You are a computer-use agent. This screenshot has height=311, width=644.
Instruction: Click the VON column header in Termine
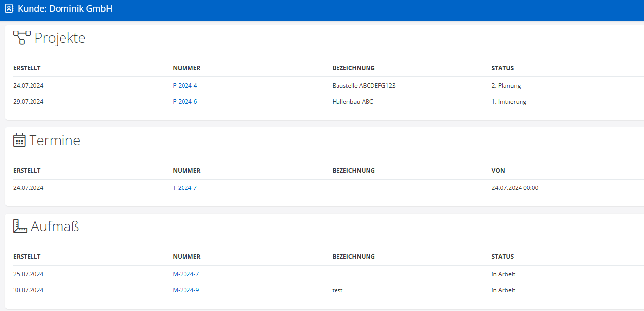498,171
